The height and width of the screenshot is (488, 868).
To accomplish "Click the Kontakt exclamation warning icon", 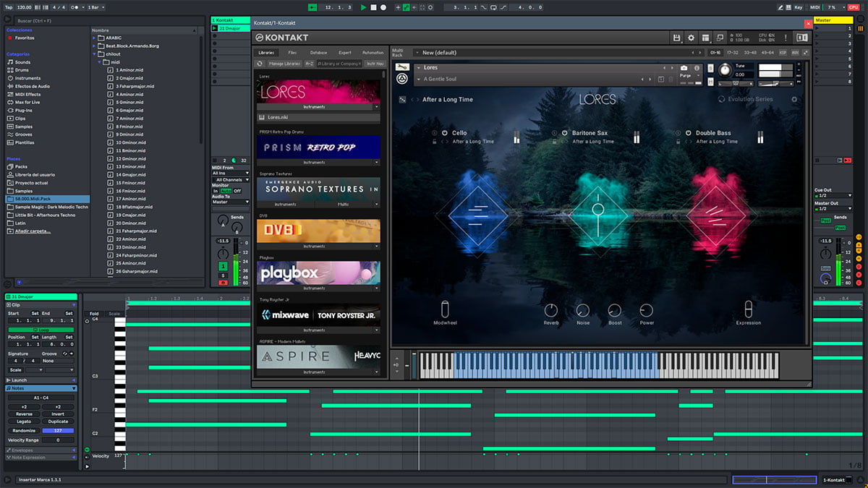I will pos(786,38).
